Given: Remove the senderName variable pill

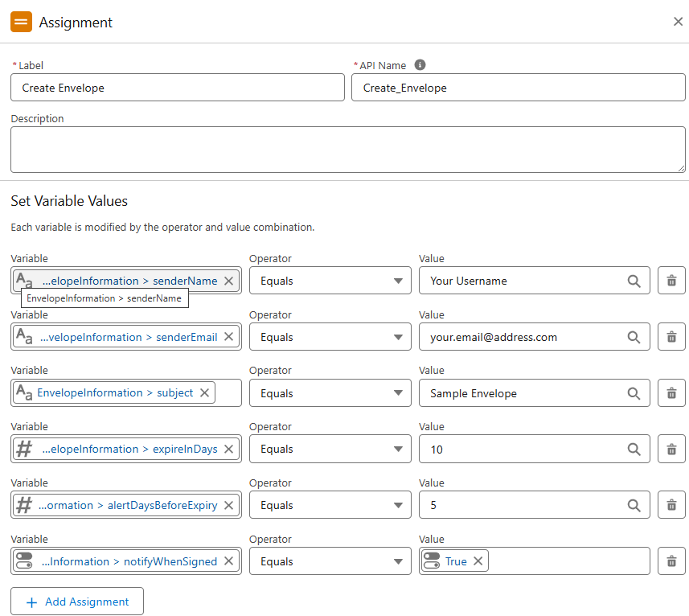Looking at the screenshot, I should pos(228,281).
